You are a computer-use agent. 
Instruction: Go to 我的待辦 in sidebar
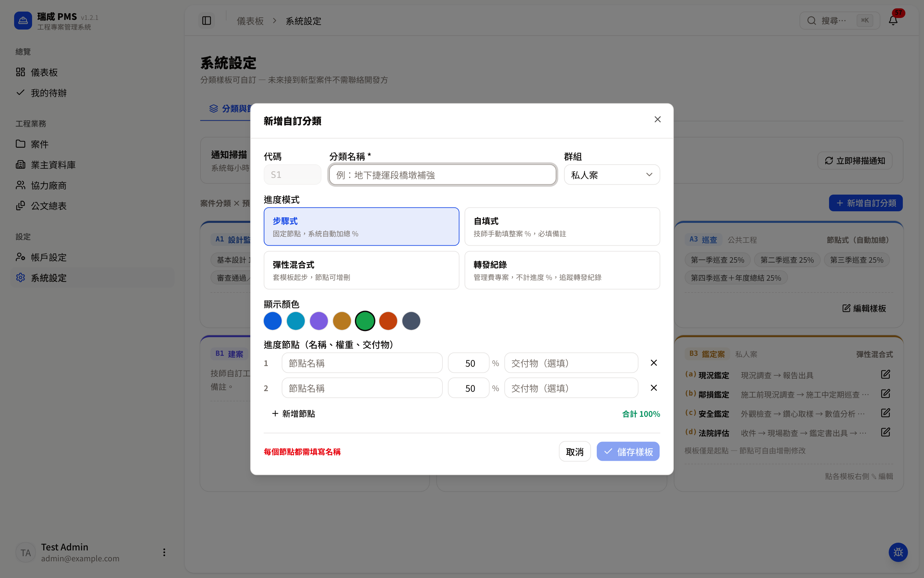(92, 93)
